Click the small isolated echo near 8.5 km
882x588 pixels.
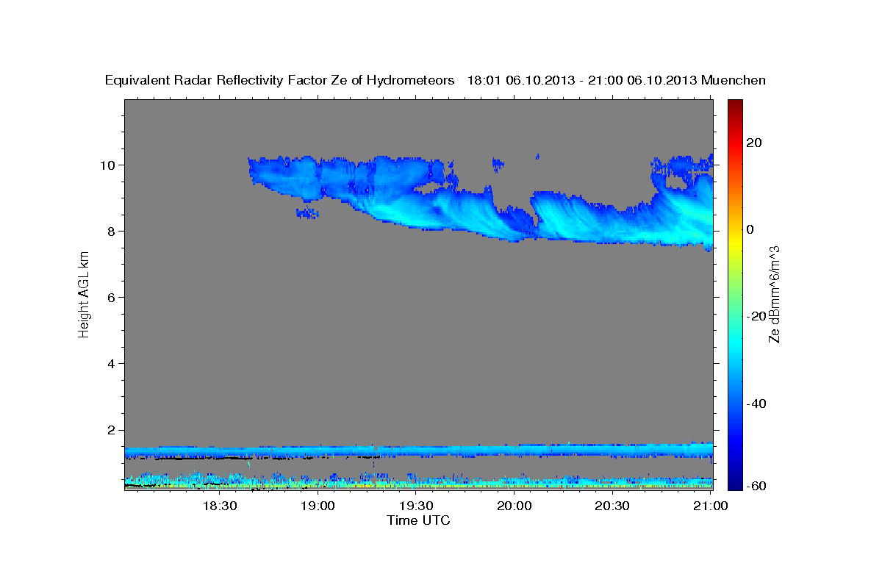[x=308, y=213]
